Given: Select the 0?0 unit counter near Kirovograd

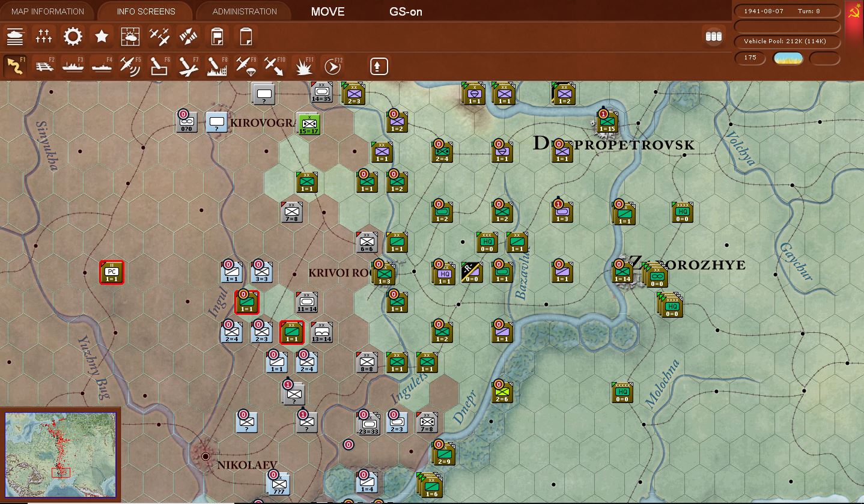Looking at the screenshot, I should tap(187, 121).
